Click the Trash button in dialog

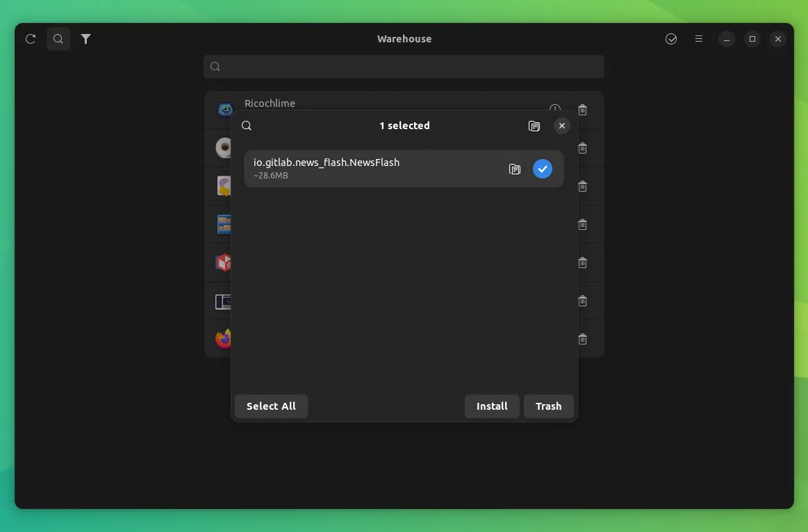click(548, 406)
